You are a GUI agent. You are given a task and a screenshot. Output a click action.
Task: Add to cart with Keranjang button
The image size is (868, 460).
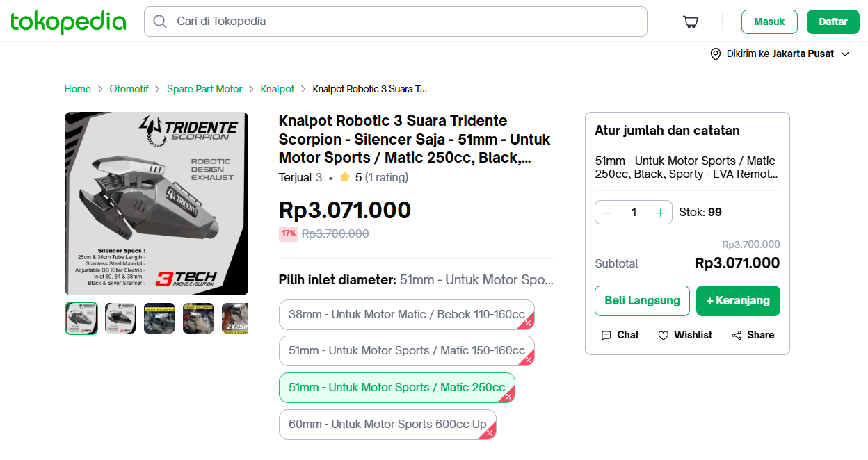pos(738,301)
